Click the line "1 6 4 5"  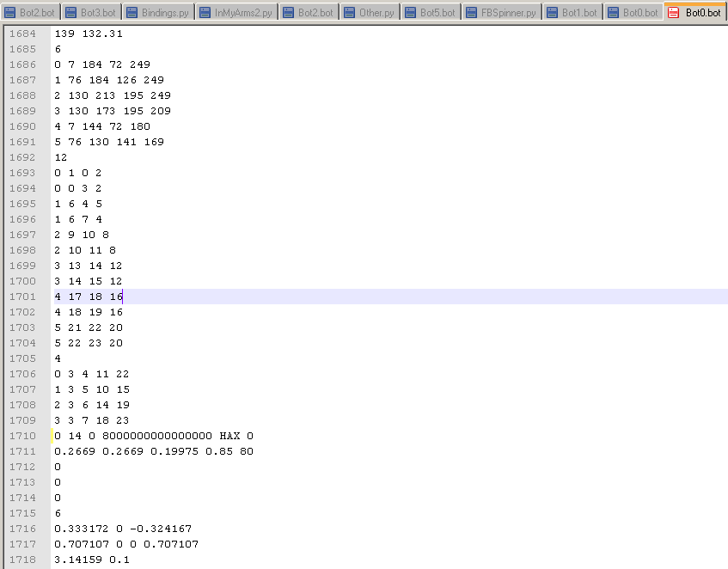78,204
